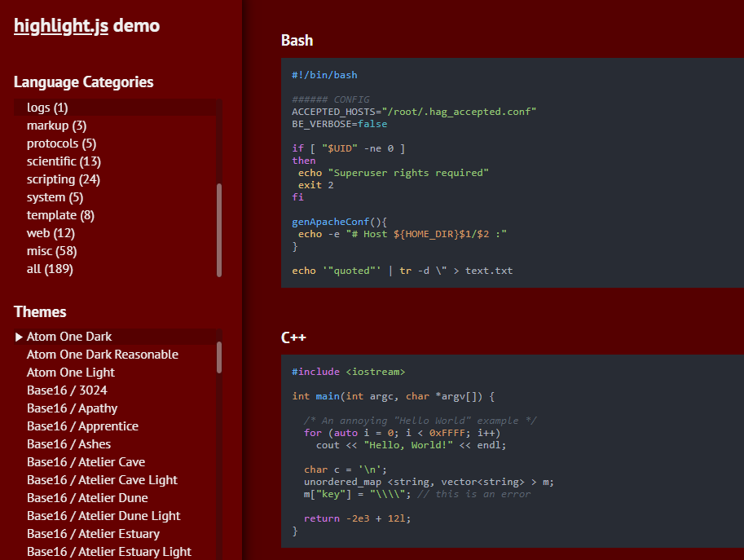Click the Themes heading
This screenshot has width=744, height=560.
point(40,312)
